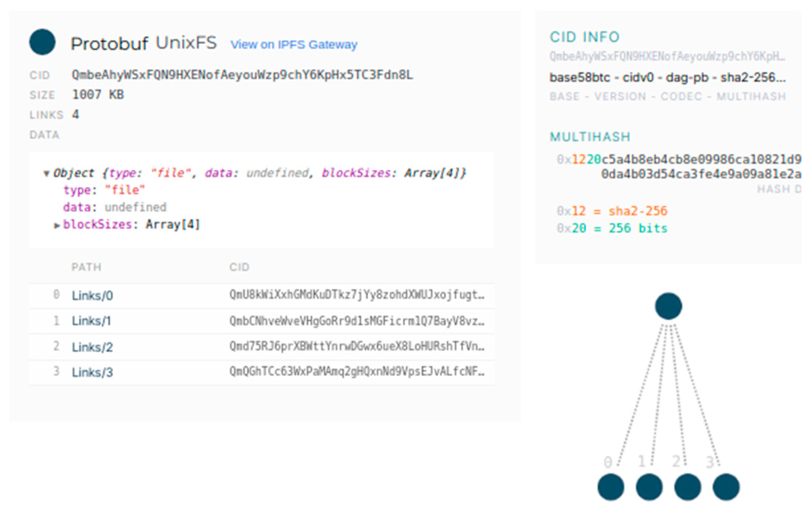Click the CID starting with QmQGhTCc63
This screenshot has width=812, height=512.
tap(356, 372)
